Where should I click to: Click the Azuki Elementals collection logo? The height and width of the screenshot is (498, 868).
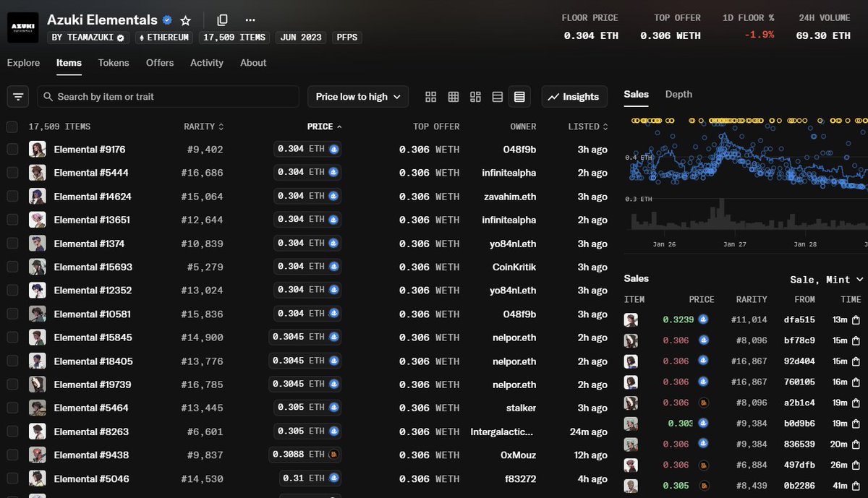click(23, 27)
